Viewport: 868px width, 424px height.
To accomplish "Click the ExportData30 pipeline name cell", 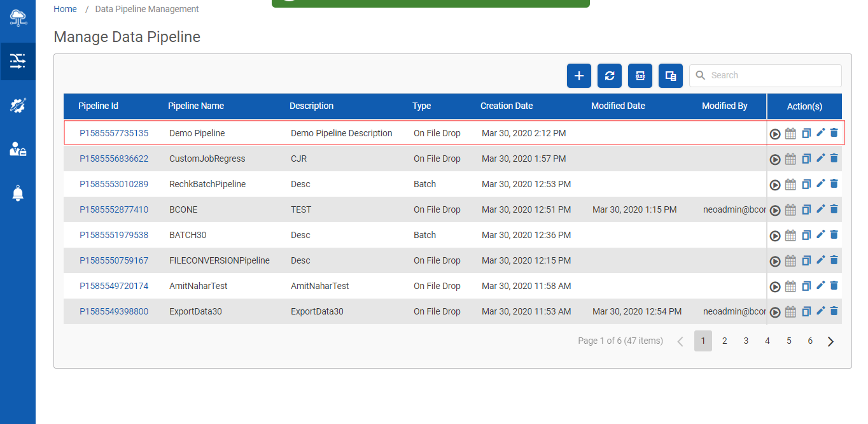I will point(195,311).
